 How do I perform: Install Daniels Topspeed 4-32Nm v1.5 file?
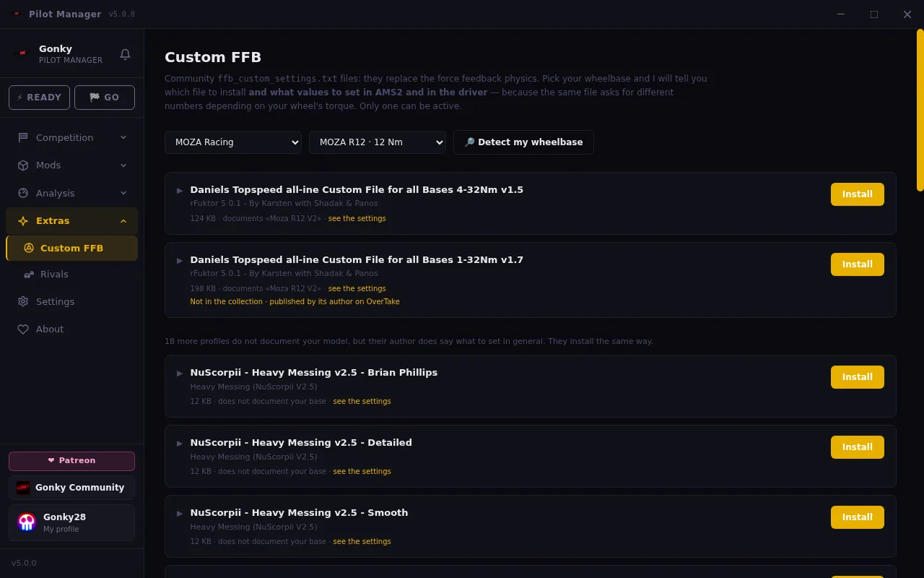point(858,194)
